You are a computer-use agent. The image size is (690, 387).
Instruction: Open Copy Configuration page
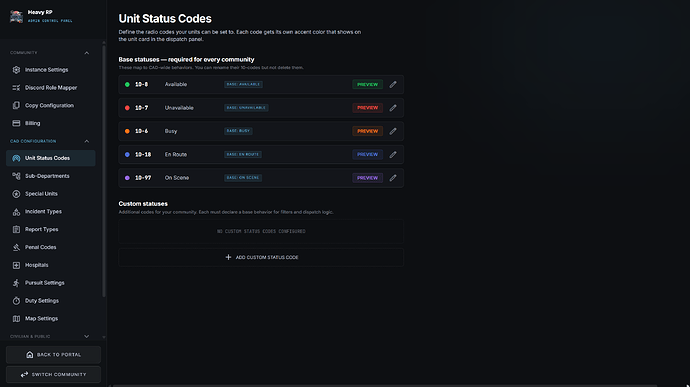[51, 106]
